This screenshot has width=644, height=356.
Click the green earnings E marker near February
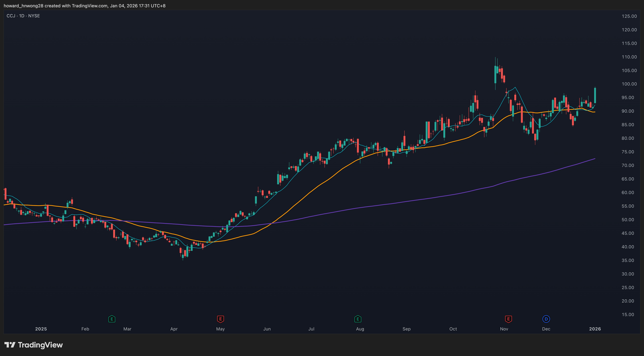(x=112, y=319)
